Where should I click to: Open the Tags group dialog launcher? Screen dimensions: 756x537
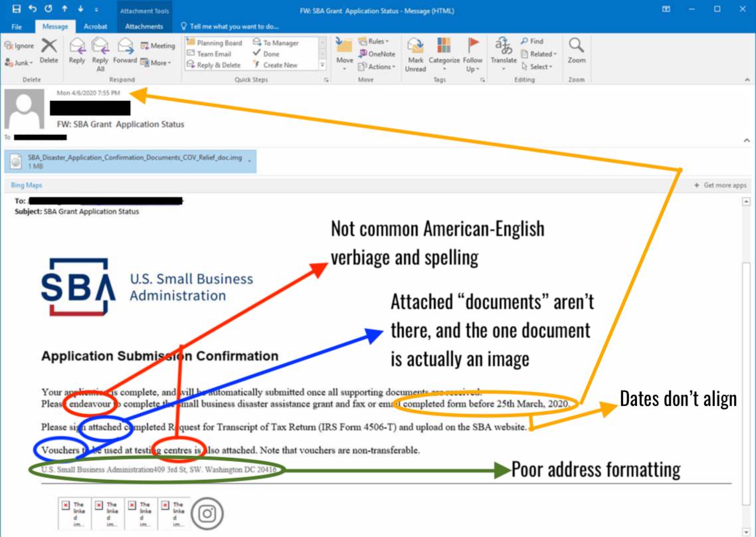pos(482,80)
